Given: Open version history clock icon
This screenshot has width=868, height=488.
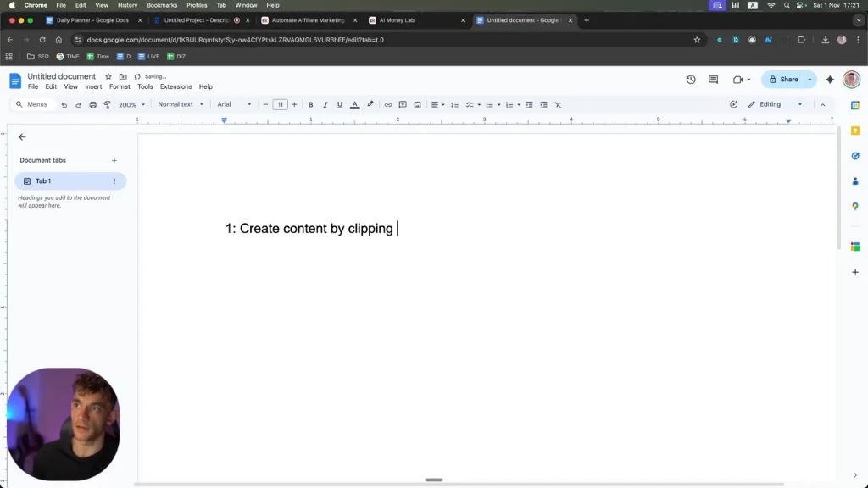Looking at the screenshot, I should [x=690, y=80].
